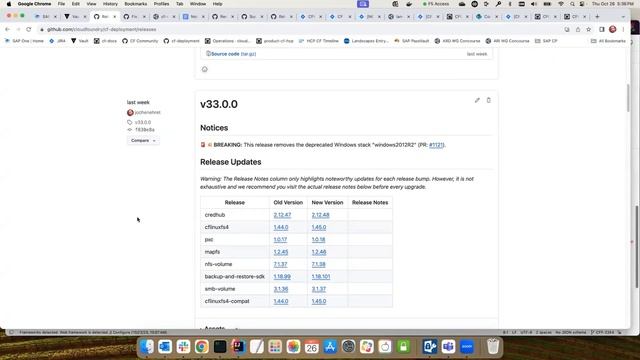The image size is (640, 360).
Task: Open nfs-volume new version 7.1.38 link
Action: (318, 264)
